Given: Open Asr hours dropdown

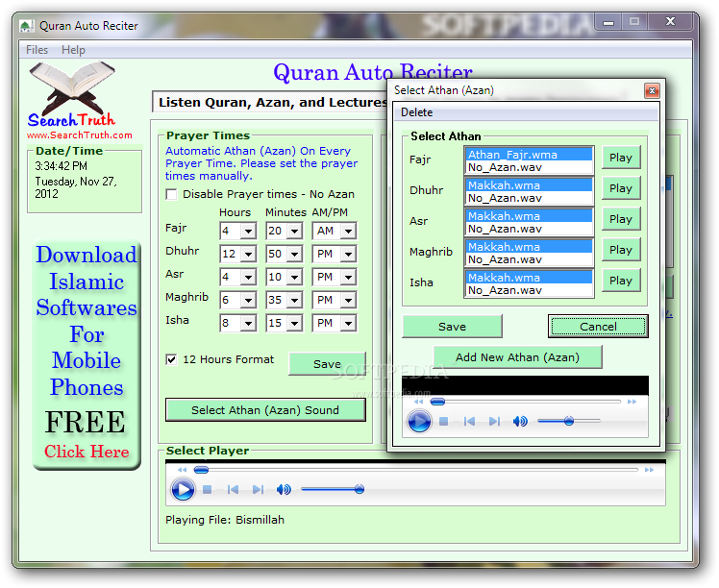Looking at the screenshot, I should click(x=248, y=277).
